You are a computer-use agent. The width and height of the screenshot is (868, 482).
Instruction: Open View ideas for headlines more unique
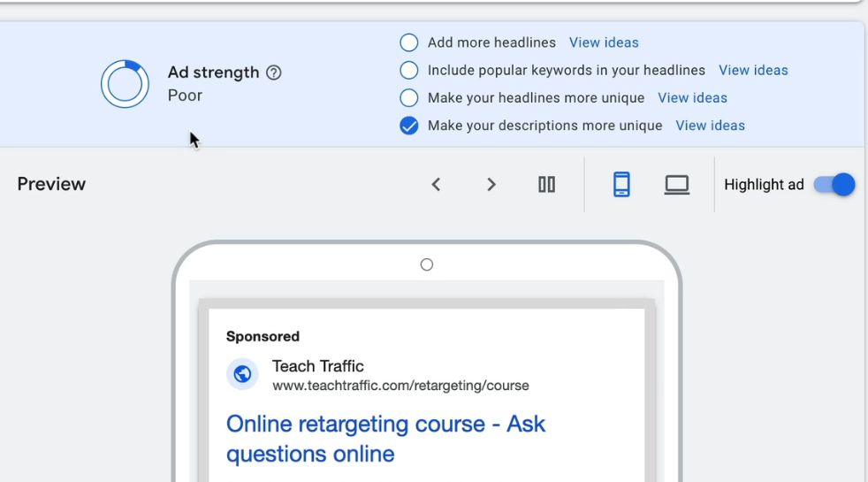[692, 98]
